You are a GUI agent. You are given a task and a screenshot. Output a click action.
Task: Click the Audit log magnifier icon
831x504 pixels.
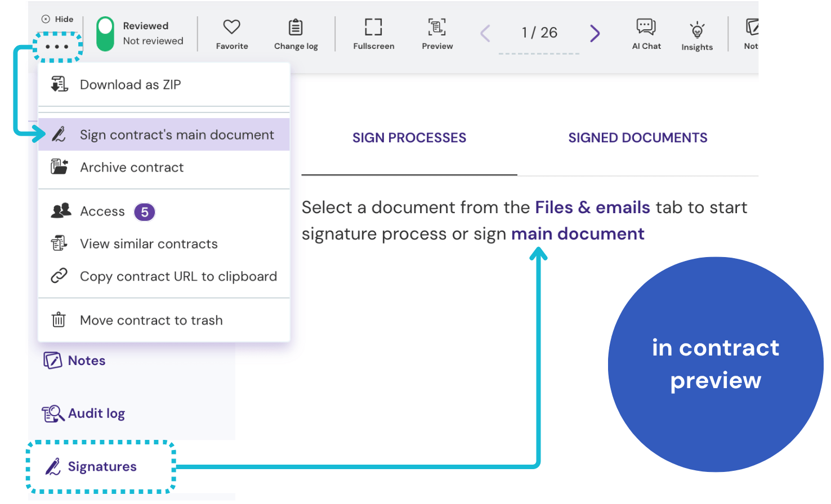pyautogui.click(x=53, y=414)
